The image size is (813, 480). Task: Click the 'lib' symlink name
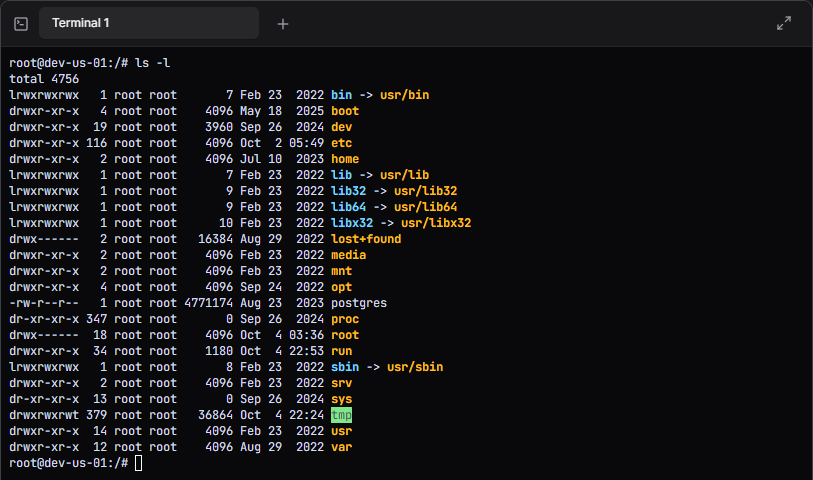coord(341,175)
